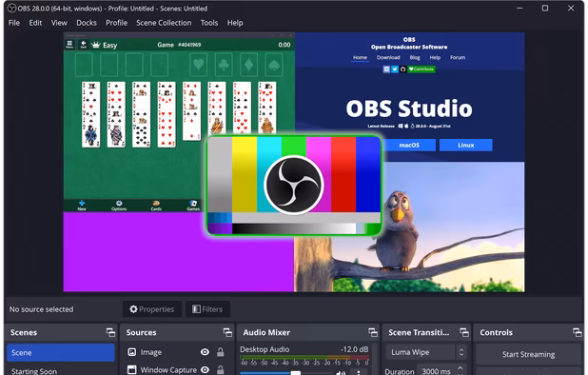Open the Scene Collection menu
This screenshot has width=588, height=375.
point(164,23)
